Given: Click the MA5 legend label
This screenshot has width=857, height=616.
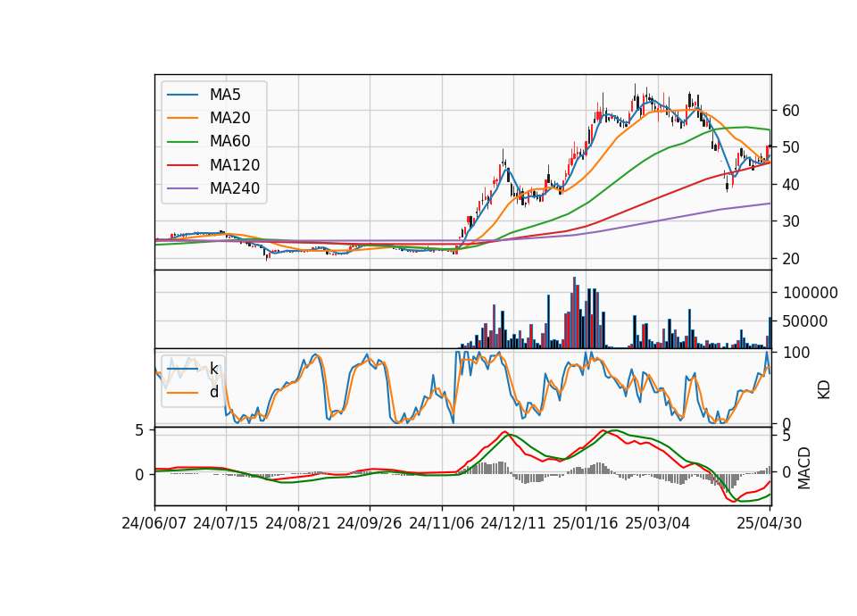Looking at the screenshot, I should pos(225,95).
